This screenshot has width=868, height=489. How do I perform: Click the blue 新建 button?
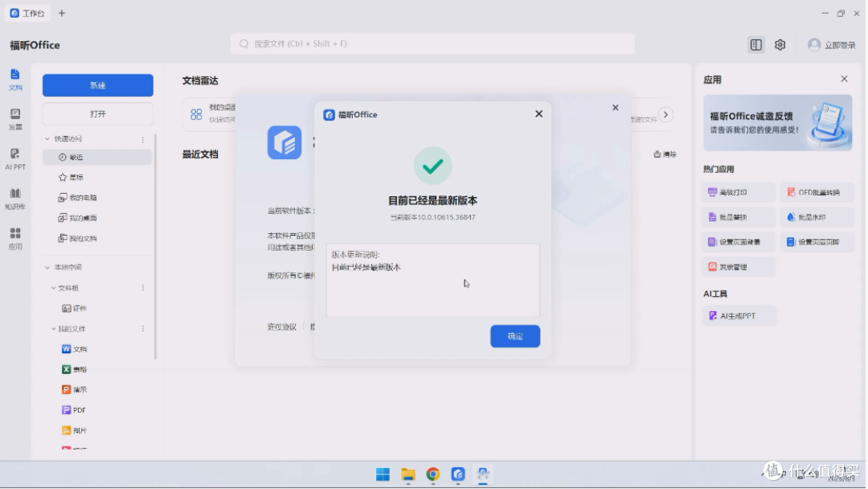pyautogui.click(x=98, y=85)
